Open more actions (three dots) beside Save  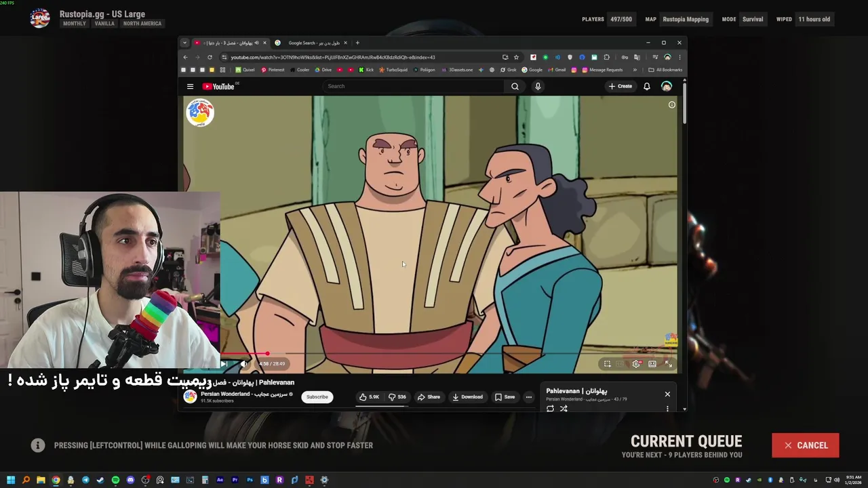click(529, 397)
